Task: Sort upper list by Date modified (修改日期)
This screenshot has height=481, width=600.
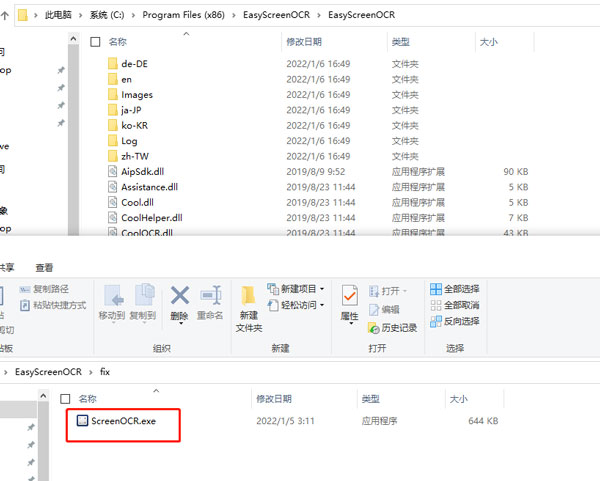Action: click(x=304, y=42)
